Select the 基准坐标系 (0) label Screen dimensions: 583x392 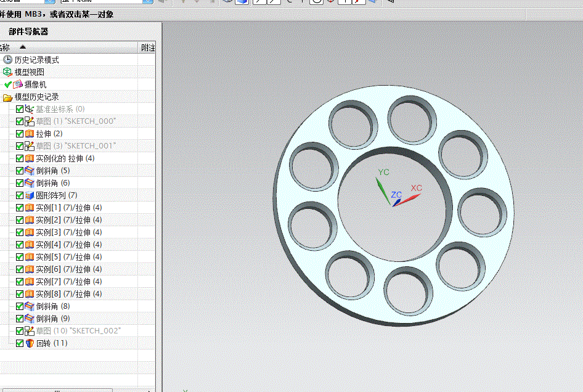pos(60,109)
